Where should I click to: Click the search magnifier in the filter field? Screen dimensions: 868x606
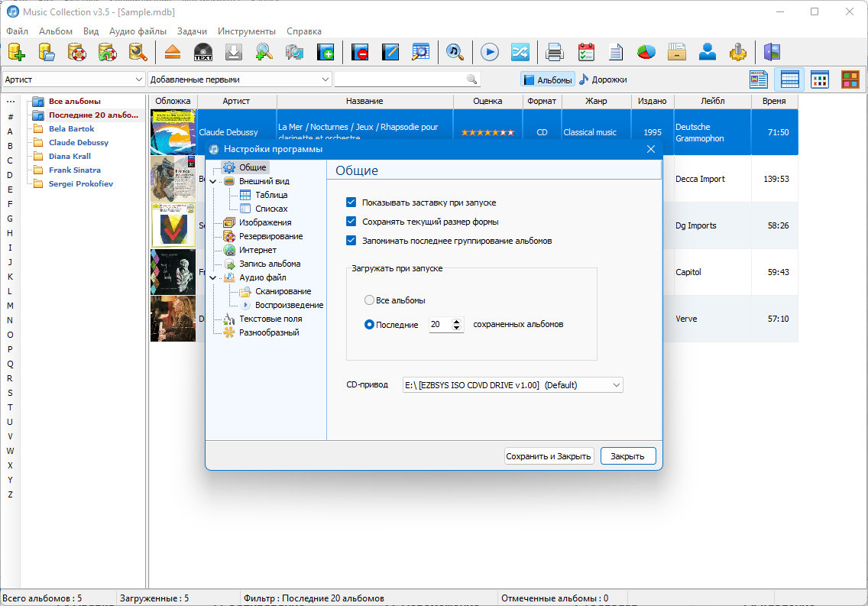[471, 79]
